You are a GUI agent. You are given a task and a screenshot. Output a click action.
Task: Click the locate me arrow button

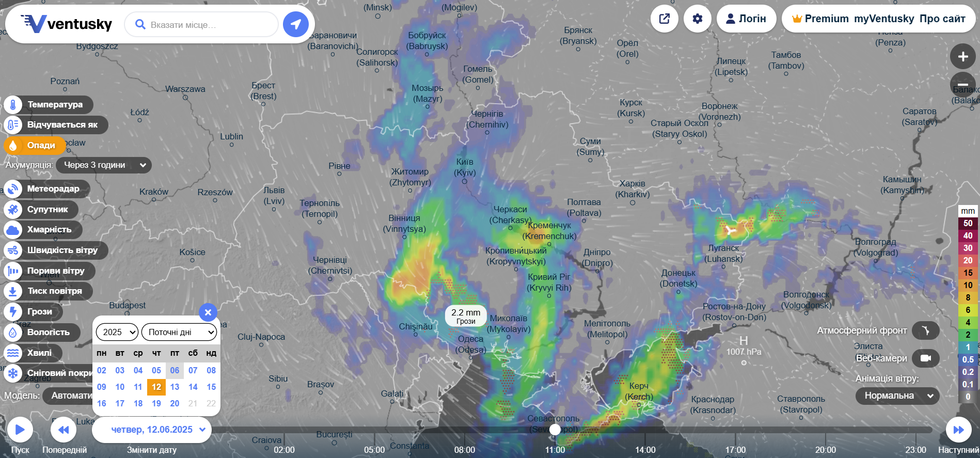(296, 24)
